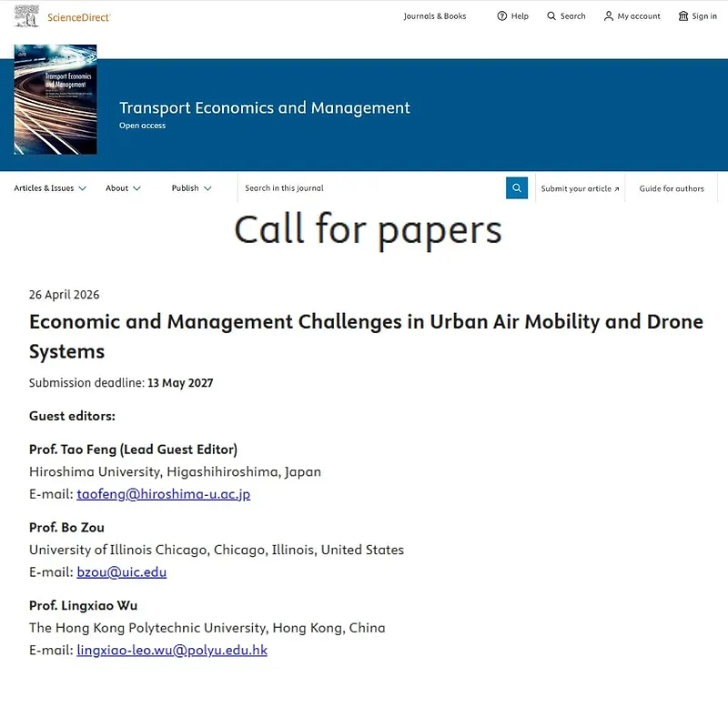Click the Help question-mark icon
728x728 pixels.
(x=502, y=16)
